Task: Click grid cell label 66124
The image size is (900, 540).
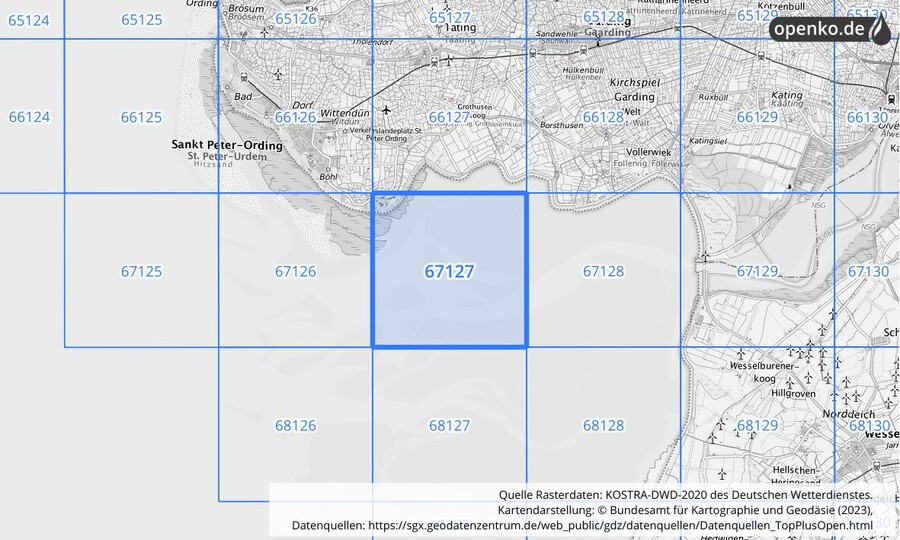Action: coord(29,117)
